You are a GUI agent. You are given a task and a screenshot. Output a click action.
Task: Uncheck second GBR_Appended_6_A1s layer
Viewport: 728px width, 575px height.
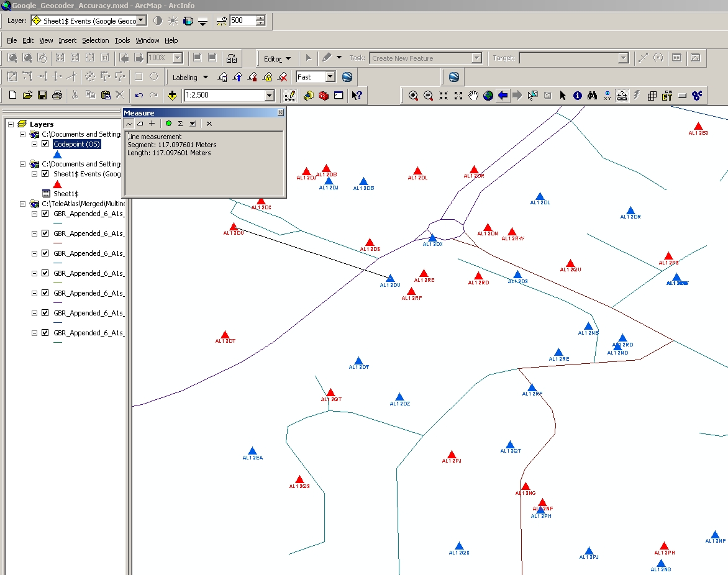click(45, 233)
